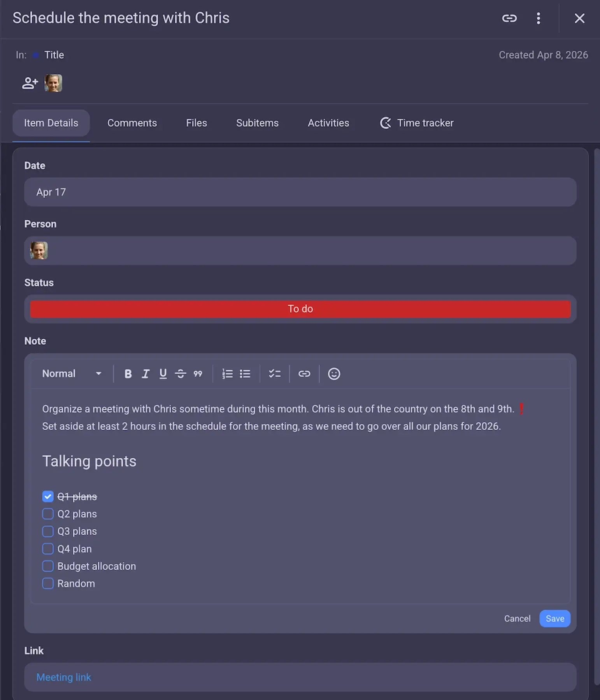Change the red To do status label
This screenshot has width=600, height=700.
click(x=300, y=309)
